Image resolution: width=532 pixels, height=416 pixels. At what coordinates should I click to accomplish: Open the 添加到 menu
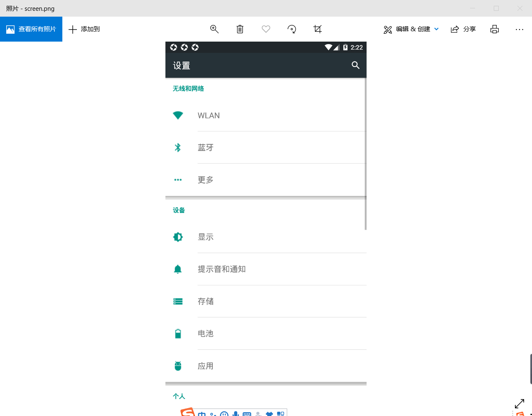(84, 29)
